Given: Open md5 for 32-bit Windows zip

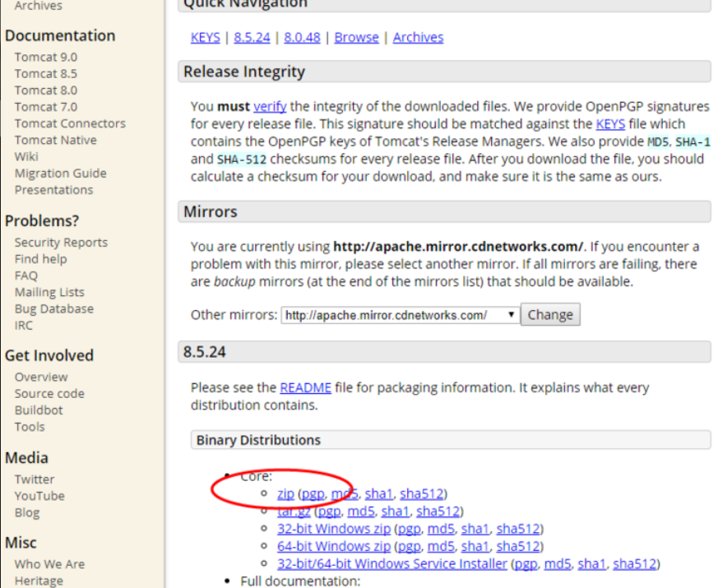Looking at the screenshot, I should tap(441, 529).
